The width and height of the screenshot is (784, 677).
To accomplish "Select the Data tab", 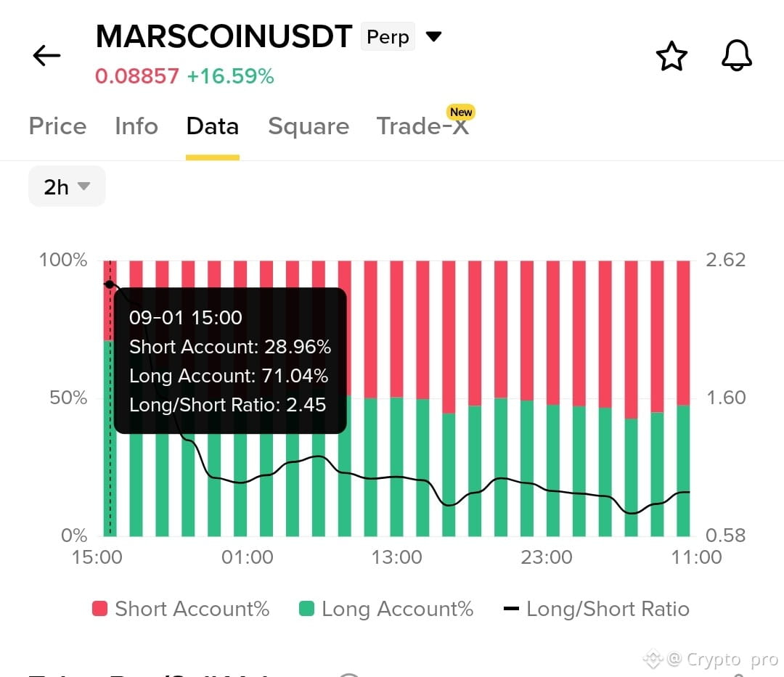I will (213, 126).
